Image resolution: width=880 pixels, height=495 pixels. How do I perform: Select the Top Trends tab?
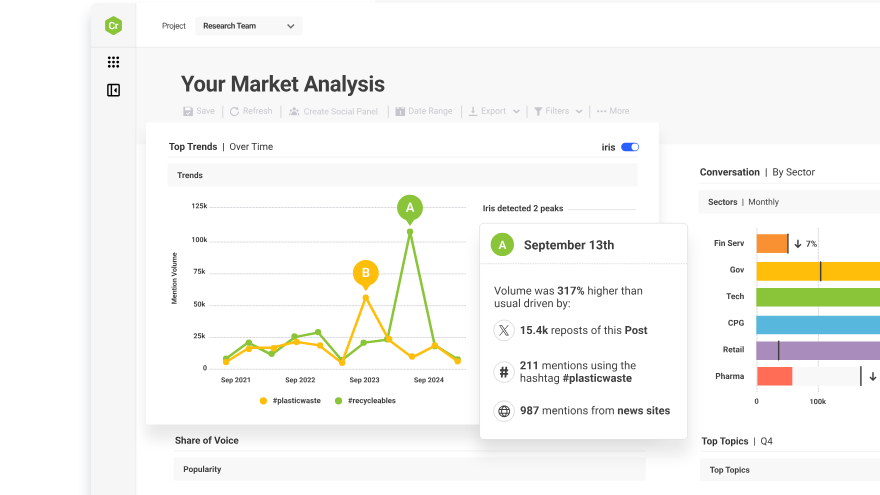pos(192,146)
